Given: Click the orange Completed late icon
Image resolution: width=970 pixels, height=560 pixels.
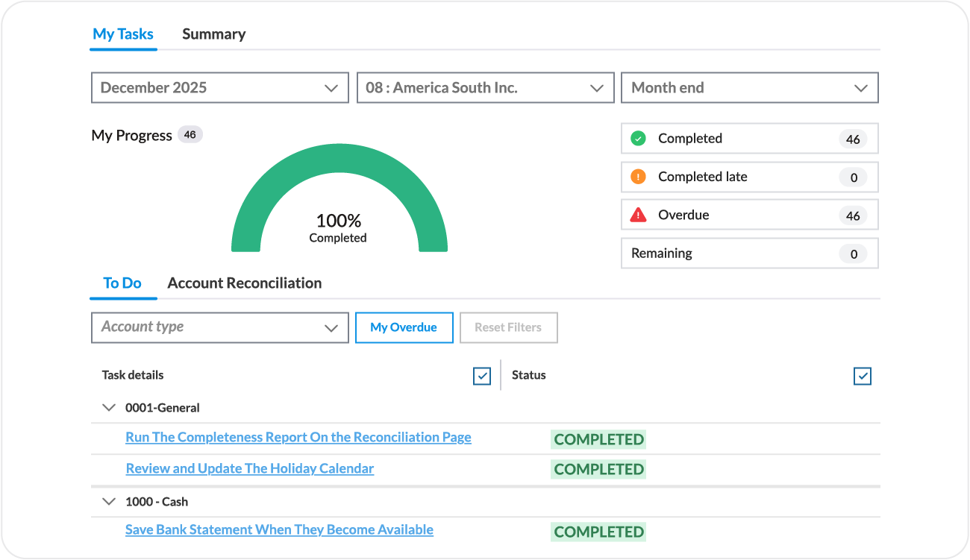Looking at the screenshot, I should tap(638, 177).
